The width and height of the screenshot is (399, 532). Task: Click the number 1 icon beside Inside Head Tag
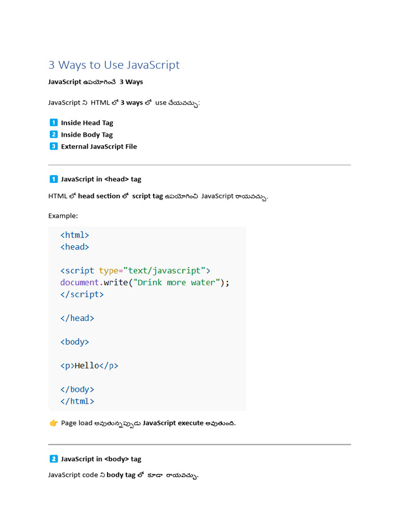click(54, 123)
